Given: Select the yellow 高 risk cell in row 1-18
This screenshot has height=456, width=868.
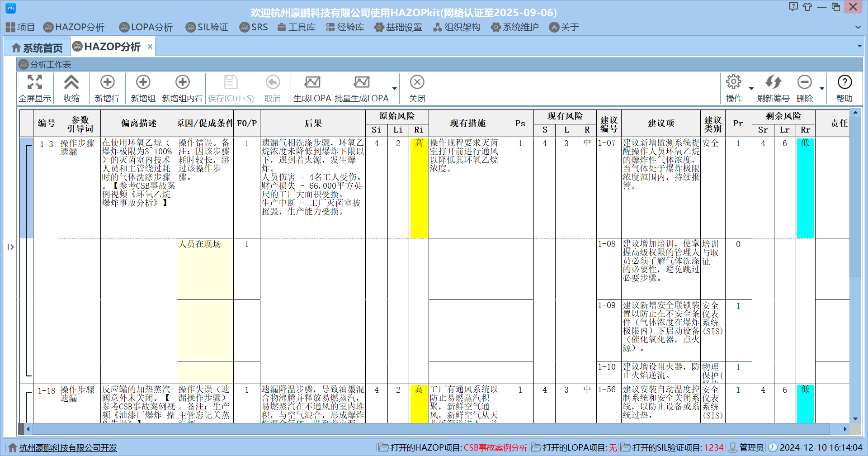Looking at the screenshot, I should tap(419, 404).
